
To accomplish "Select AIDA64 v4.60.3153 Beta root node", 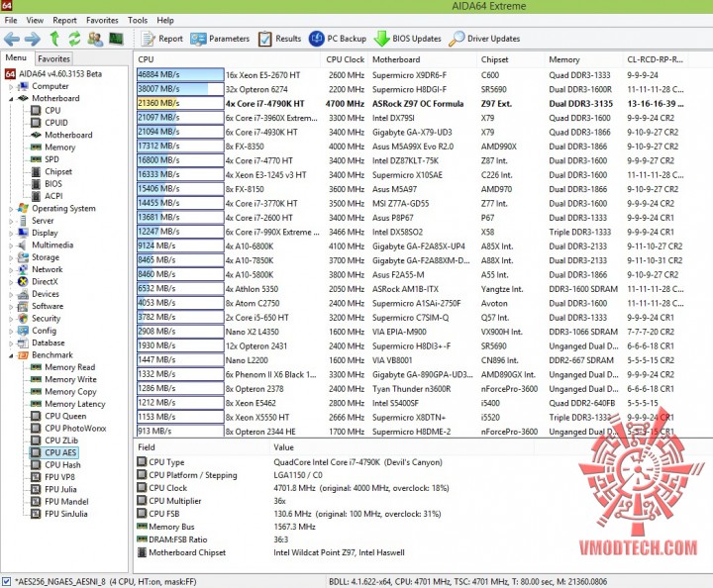I will click(x=53, y=74).
